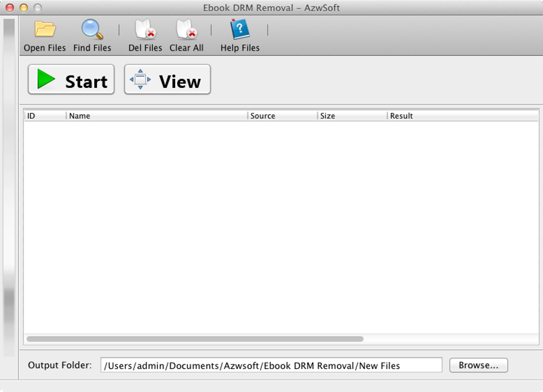Click the Result column header
Image resolution: width=543 pixels, height=392 pixels.
tap(463, 116)
